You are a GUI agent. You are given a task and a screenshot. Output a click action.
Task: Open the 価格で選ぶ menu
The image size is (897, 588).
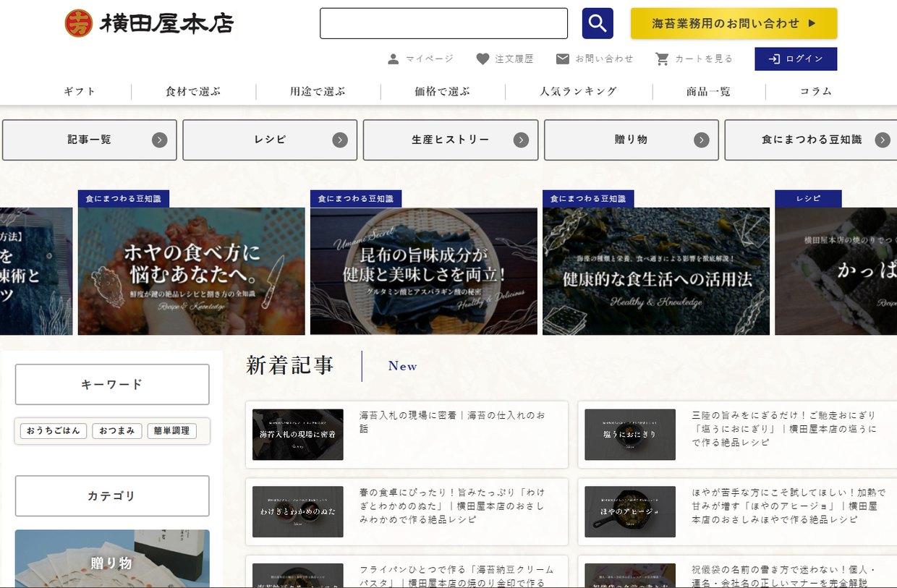442,91
